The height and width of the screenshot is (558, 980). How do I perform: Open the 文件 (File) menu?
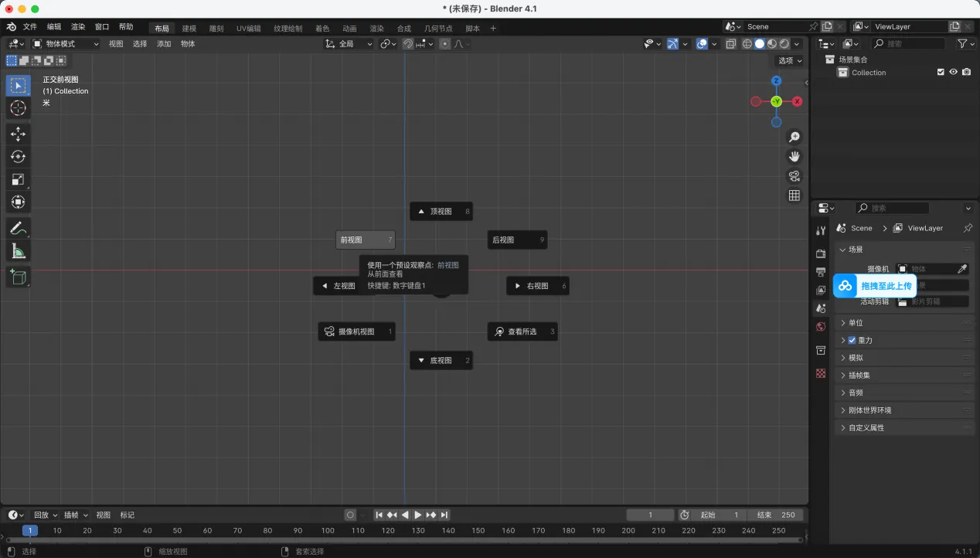(x=30, y=27)
